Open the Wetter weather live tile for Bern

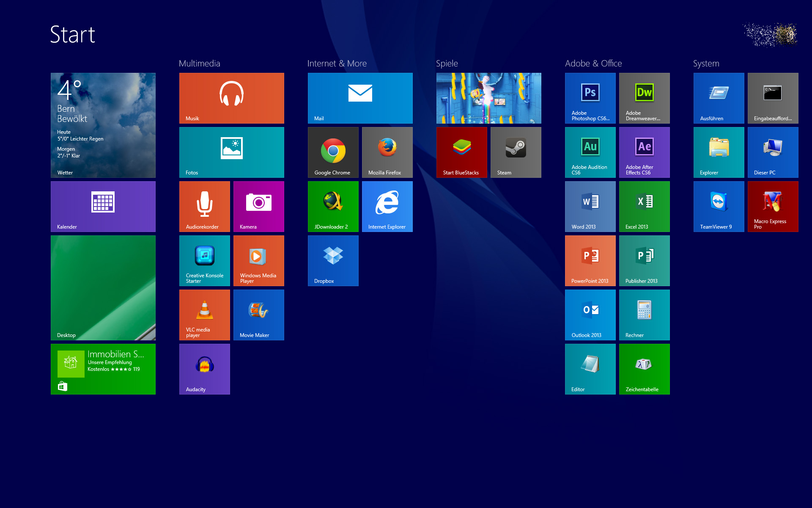click(x=103, y=125)
